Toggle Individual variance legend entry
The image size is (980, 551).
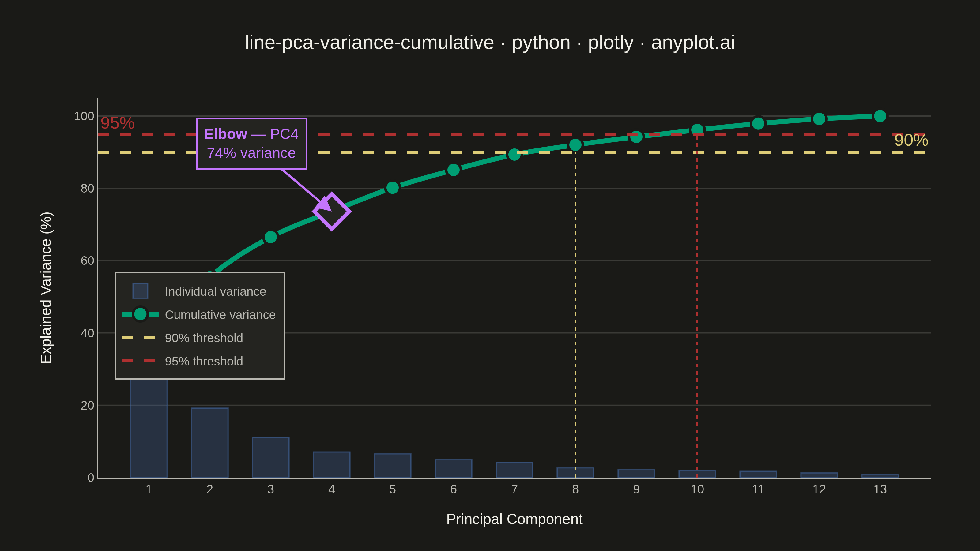coord(199,291)
